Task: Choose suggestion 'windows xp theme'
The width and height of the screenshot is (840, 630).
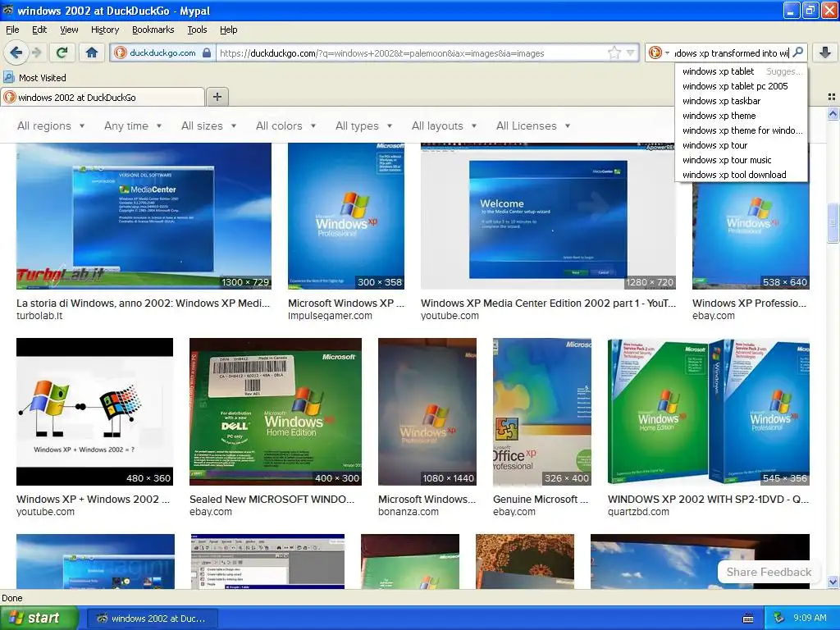Action: (742, 115)
